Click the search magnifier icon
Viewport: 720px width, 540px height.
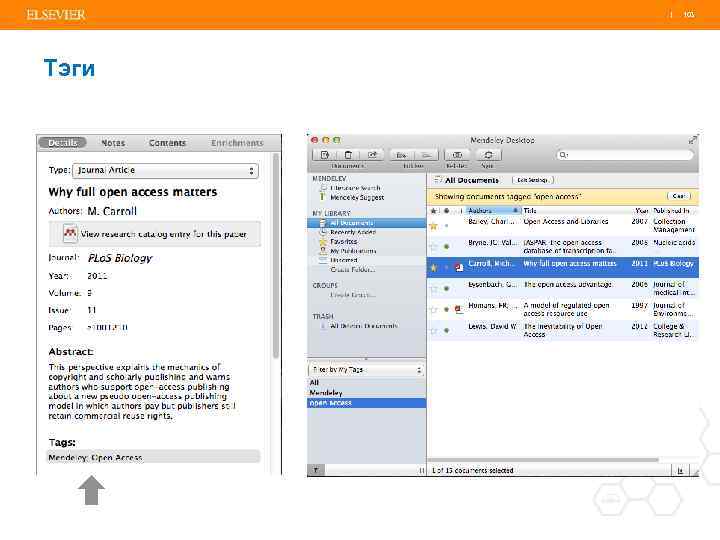point(563,155)
